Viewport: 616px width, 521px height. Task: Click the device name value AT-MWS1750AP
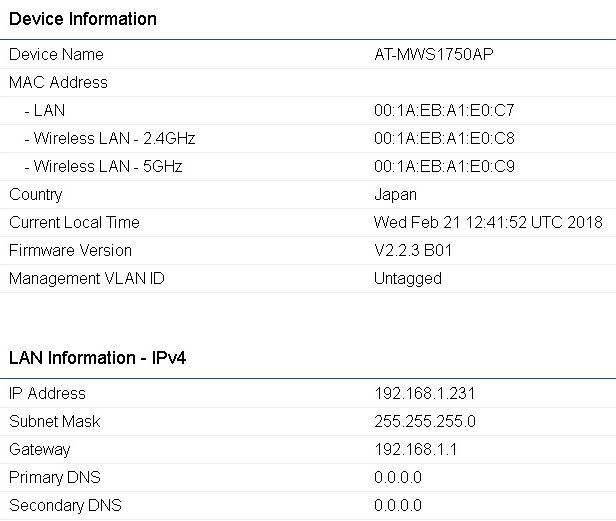(433, 54)
